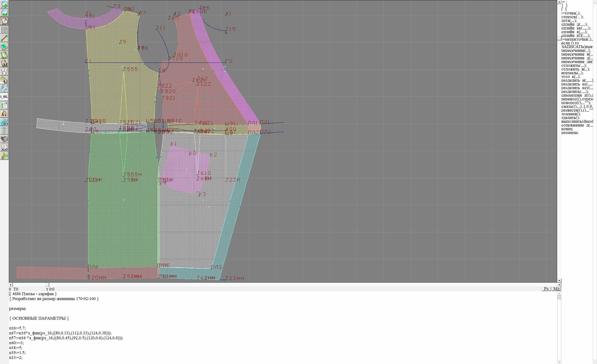Click in code line 'п16:=5.7;'
Screen dimensions: 597x364
click(x=17, y=328)
